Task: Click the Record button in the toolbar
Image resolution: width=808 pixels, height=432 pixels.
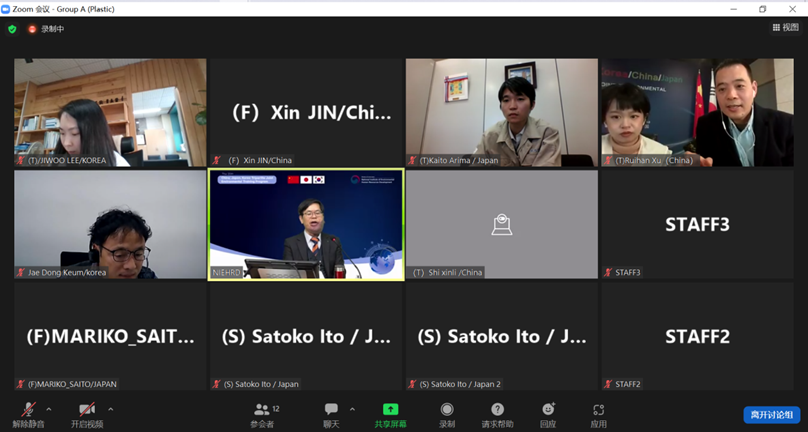Action: (x=447, y=414)
